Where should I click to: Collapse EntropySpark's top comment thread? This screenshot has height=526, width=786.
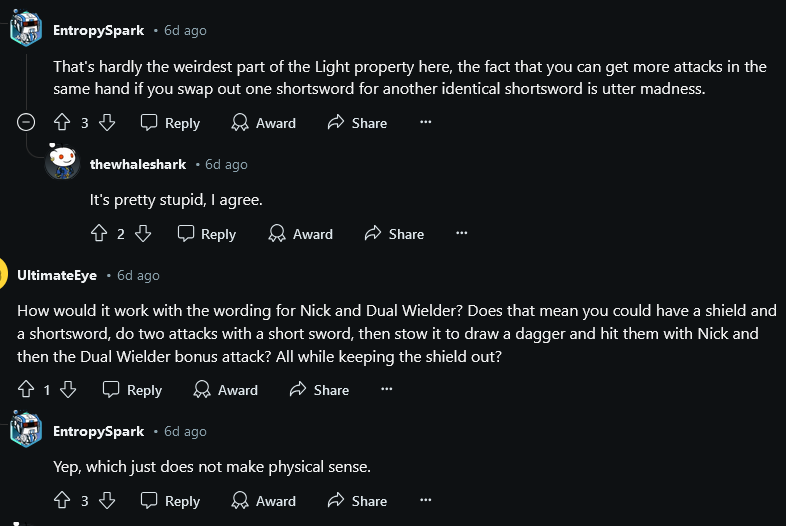(27, 123)
